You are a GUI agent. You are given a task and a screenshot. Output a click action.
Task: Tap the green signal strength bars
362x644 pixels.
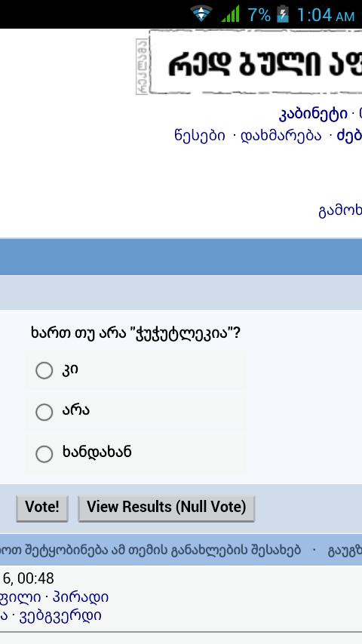(231, 14)
